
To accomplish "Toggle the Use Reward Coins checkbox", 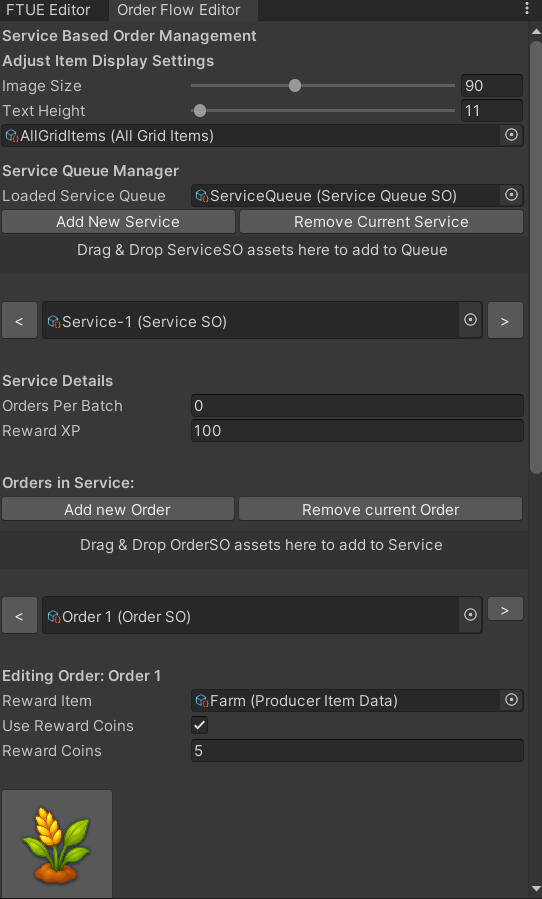I will 200,725.
